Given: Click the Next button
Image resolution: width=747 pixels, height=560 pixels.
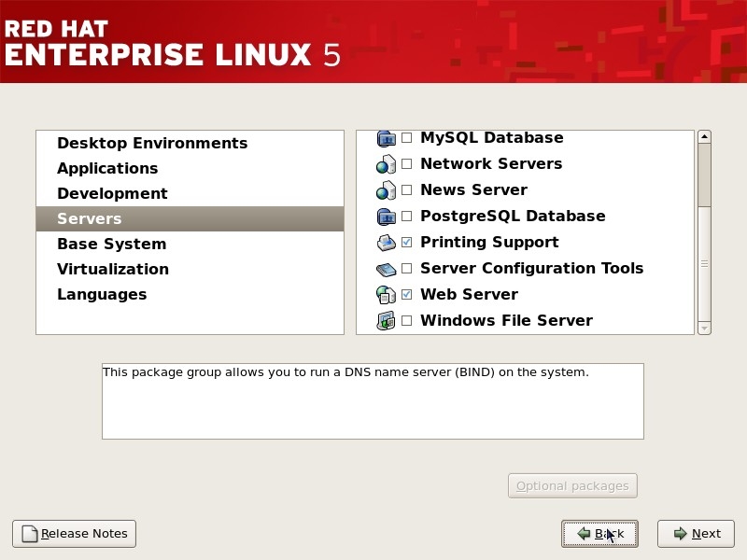Looking at the screenshot, I should [x=696, y=534].
